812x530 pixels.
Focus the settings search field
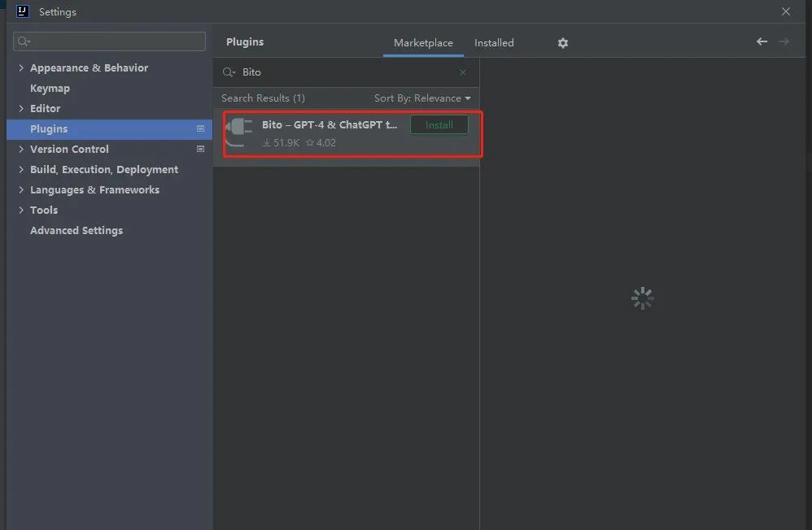point(109,41)
